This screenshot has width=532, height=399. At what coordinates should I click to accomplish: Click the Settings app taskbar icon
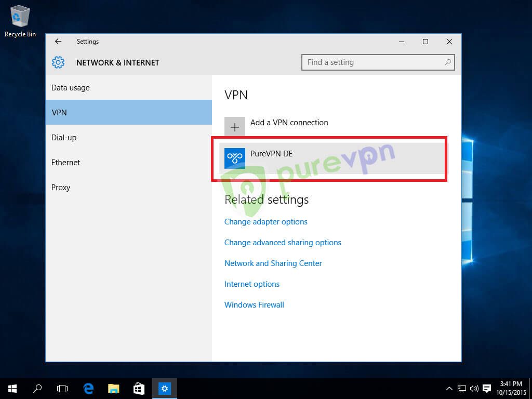click(165, 389)
